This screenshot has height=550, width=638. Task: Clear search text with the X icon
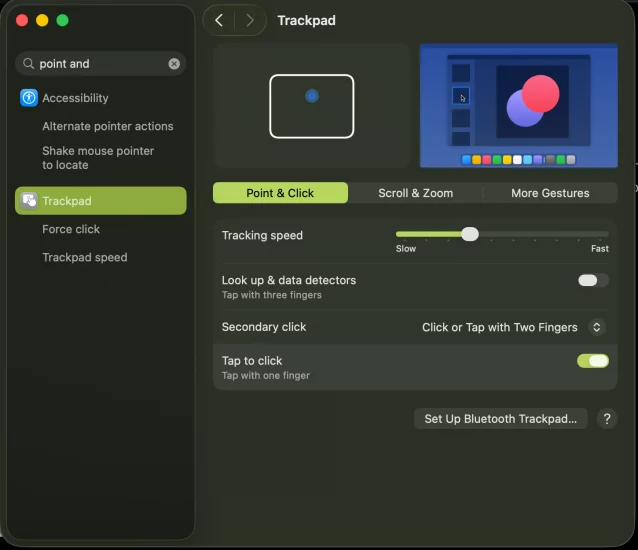coord(174,64)
